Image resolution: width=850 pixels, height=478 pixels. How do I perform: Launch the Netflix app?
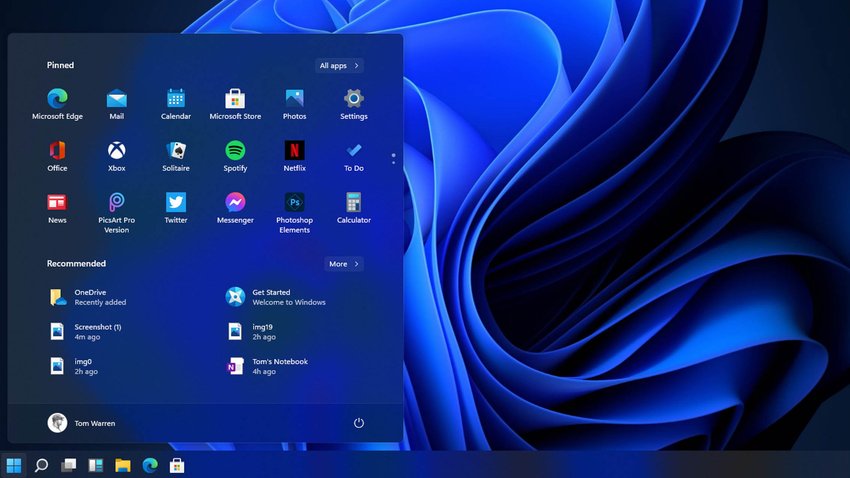click(294, 156)
